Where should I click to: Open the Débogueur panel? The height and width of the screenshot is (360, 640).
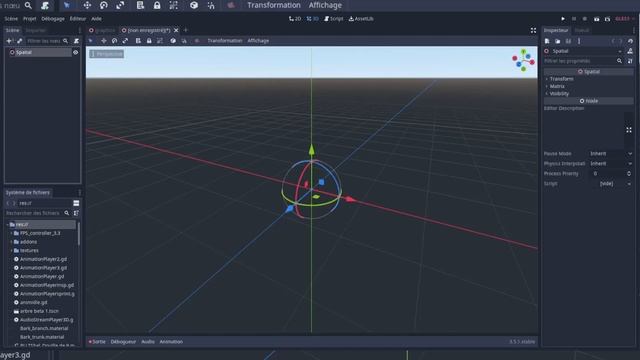click(123, 342)
